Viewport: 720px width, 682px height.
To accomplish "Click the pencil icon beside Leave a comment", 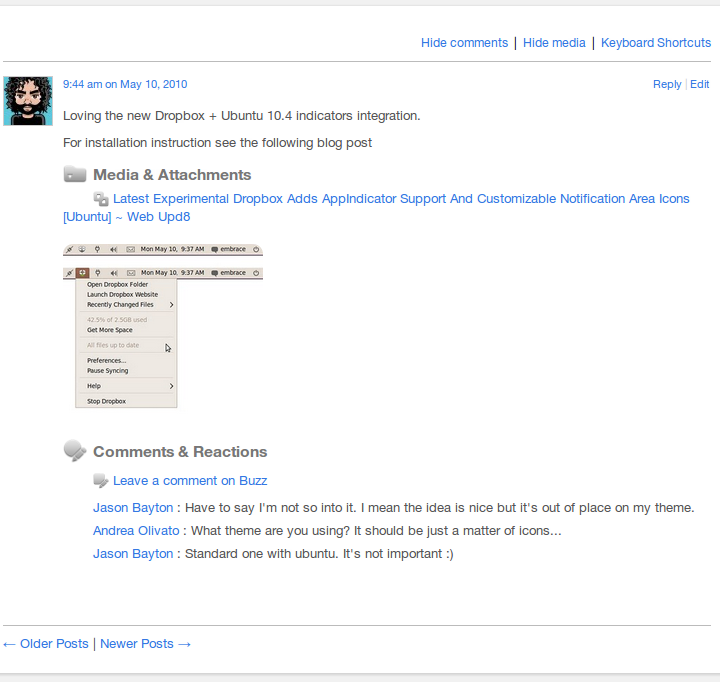I will [101, 481].
